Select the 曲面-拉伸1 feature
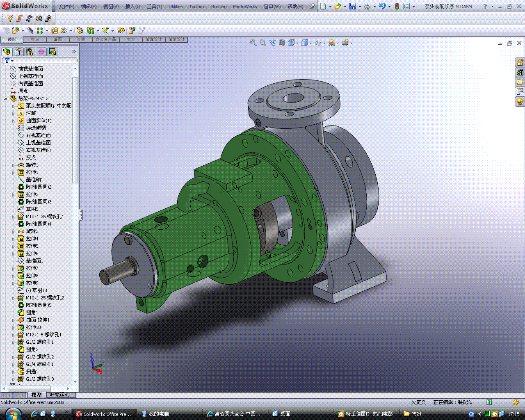This screenshot has width=525, height=420. [34, 320]
